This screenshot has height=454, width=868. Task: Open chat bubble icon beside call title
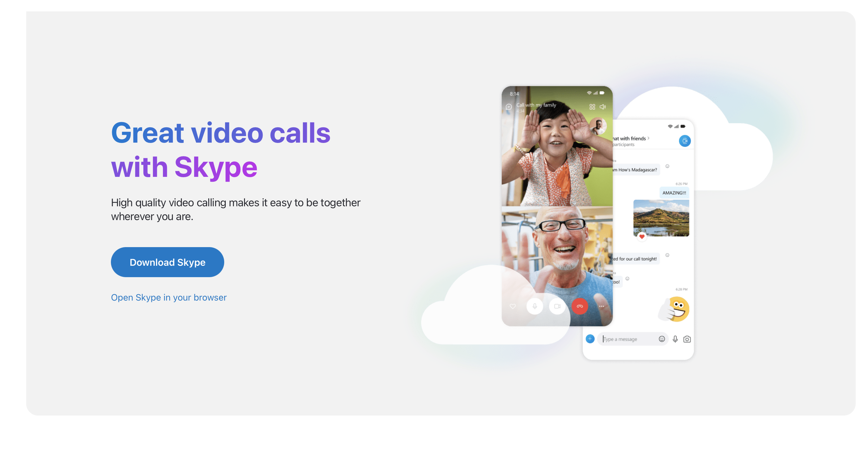[x=509, y=107]
